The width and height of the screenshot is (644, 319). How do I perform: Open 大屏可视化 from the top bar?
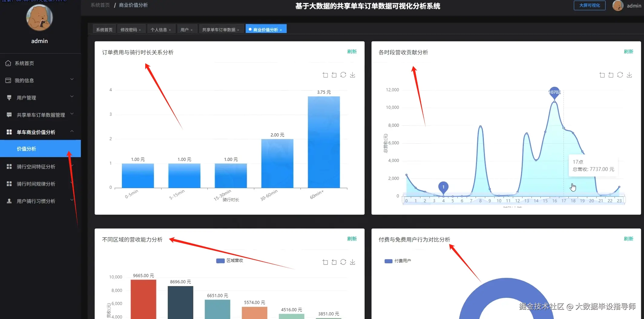589,5
